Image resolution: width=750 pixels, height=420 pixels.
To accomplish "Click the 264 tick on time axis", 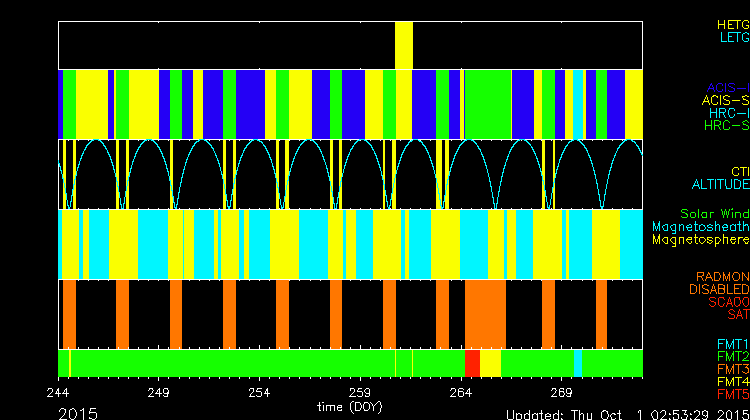I will coord(462,393).
